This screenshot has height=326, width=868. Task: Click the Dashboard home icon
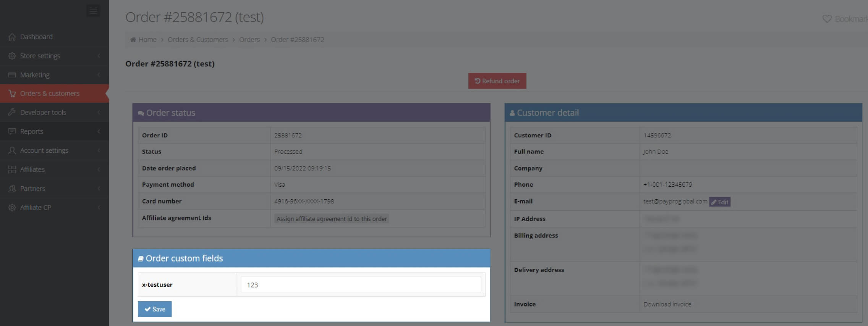pos(12,37)
